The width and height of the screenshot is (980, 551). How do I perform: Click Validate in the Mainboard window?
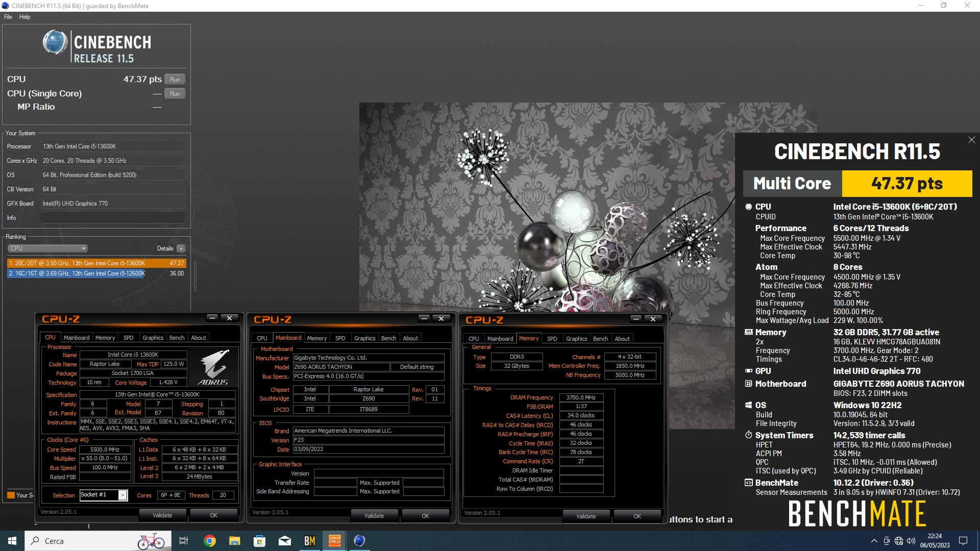[x=374, y=516]
